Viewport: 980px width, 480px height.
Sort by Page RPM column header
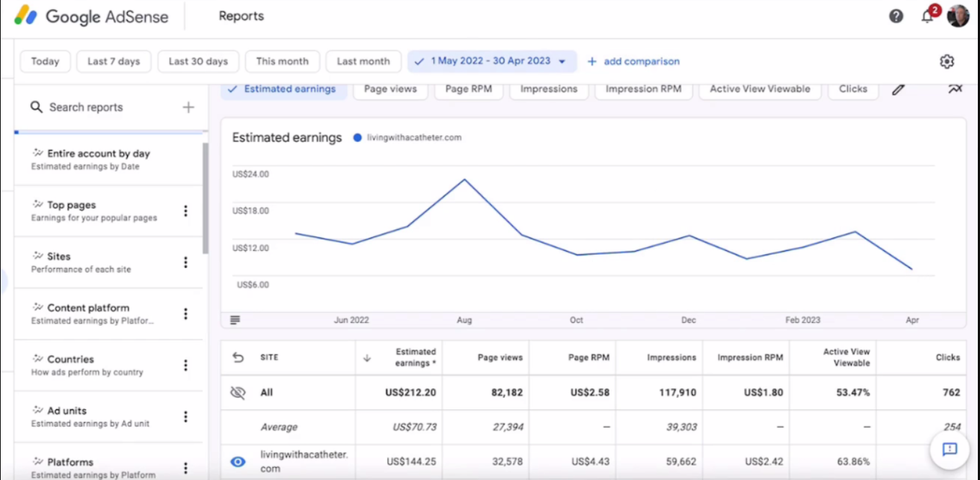click(588, 357)
